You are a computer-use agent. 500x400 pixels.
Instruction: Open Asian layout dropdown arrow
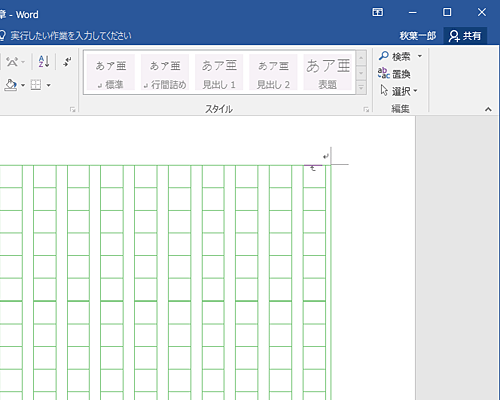[23, 62]
